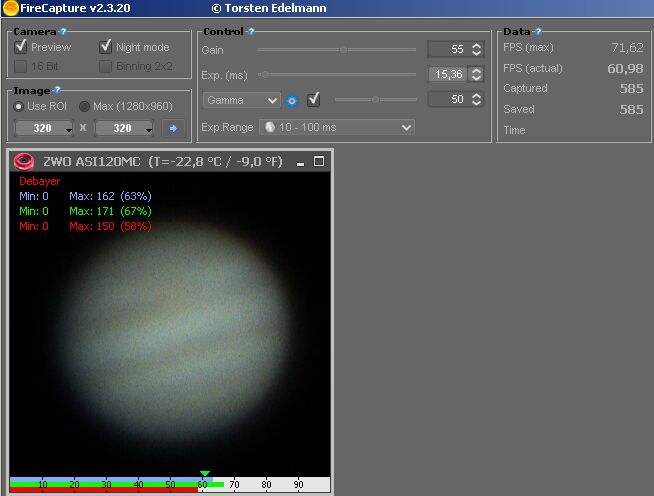Click the Image panel help icon
This screenshot has height=496, width=654.
[57, 90]
